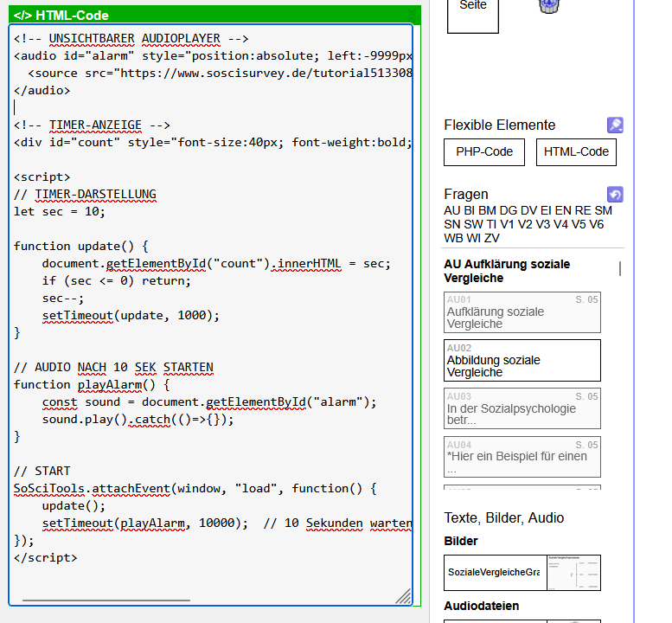Open the ZV question category

coord(492,238)
